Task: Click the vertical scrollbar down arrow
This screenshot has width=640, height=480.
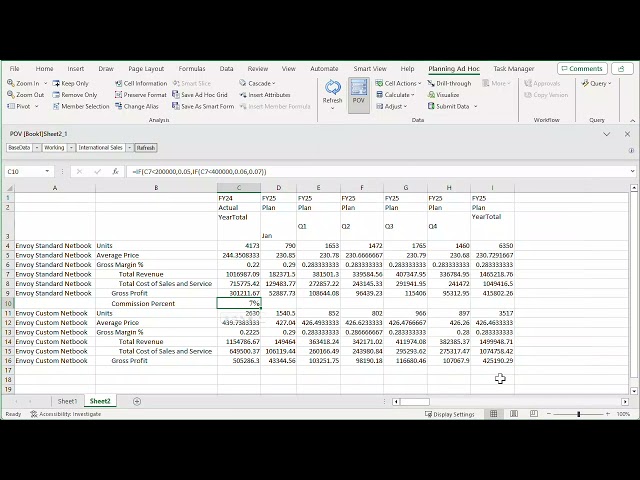Action: coord(634,391)
